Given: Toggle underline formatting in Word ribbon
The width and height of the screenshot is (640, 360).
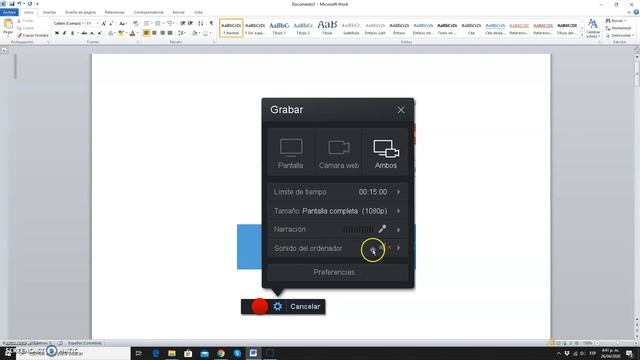Looking at the screenshot, I should [x=73, y=33].
